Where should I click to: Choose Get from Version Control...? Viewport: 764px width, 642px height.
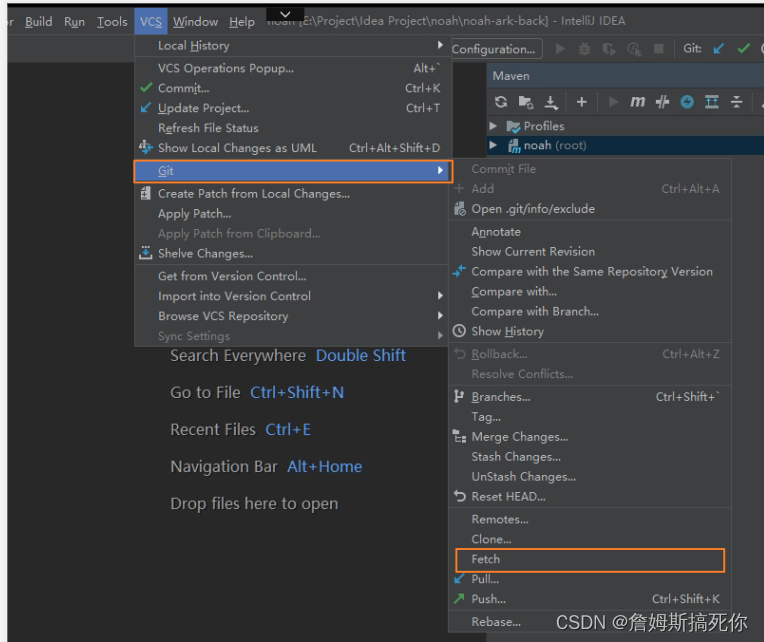[x=292, y=276]
